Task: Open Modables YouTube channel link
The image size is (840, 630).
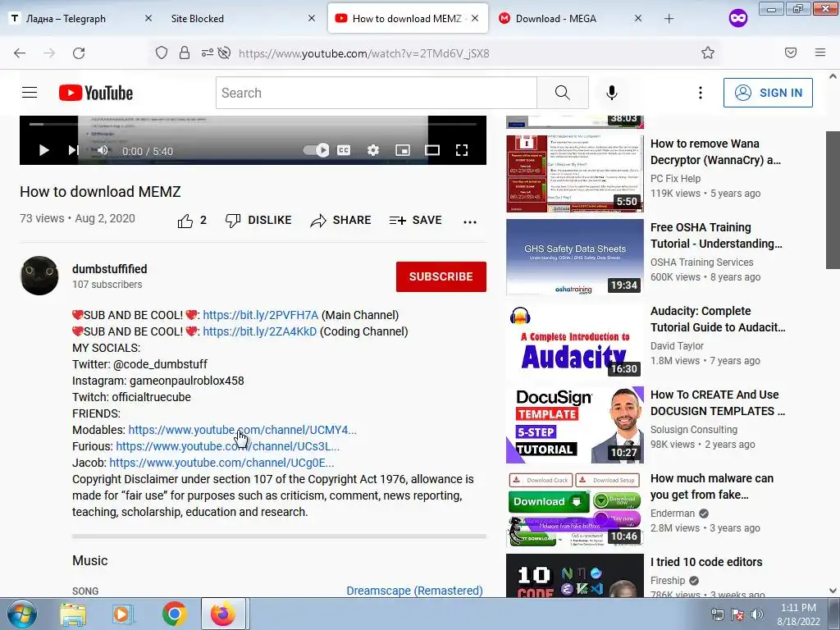Action: (242, 430)
